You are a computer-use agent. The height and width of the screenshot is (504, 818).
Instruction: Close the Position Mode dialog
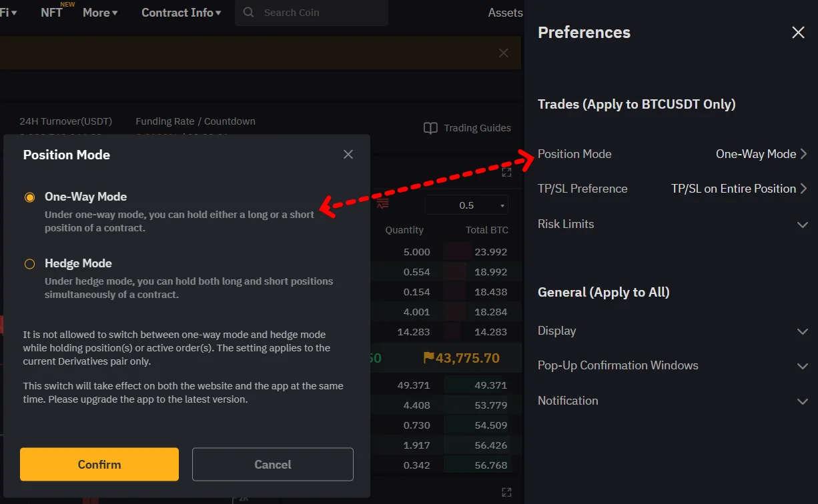[348, 155]
